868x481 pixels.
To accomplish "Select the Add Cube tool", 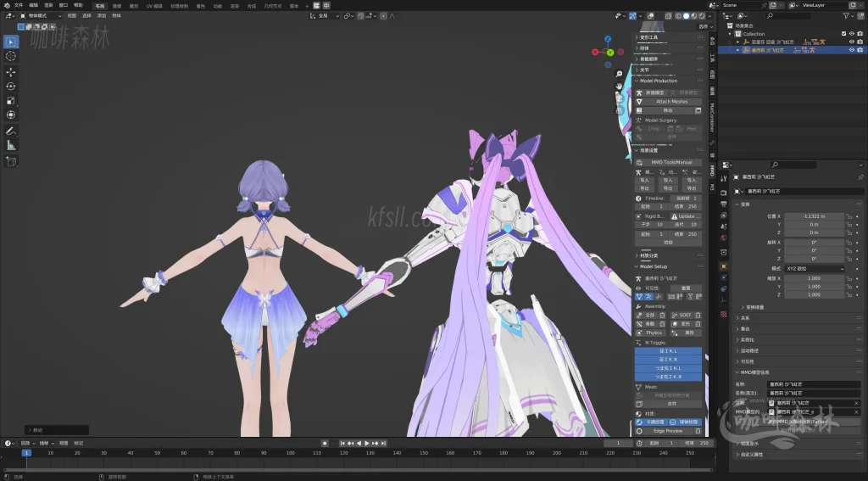I will pyautogui.click(x=10, y=161).
